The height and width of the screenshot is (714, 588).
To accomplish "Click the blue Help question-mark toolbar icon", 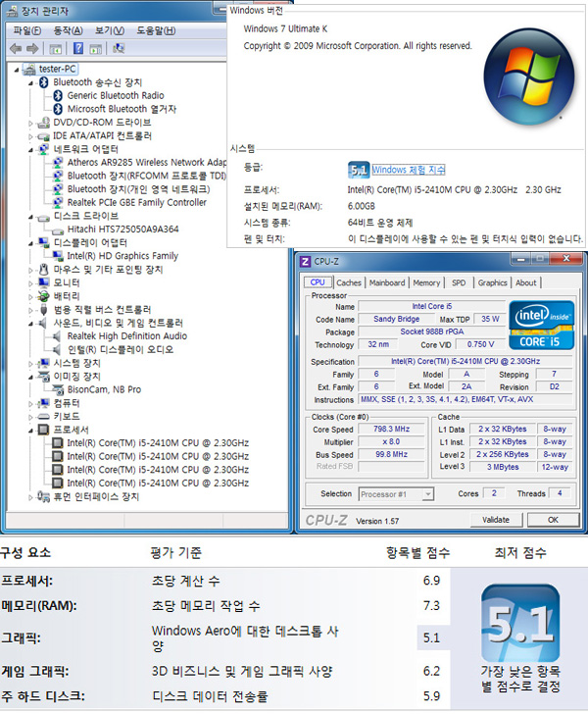I will click(78, 48).
